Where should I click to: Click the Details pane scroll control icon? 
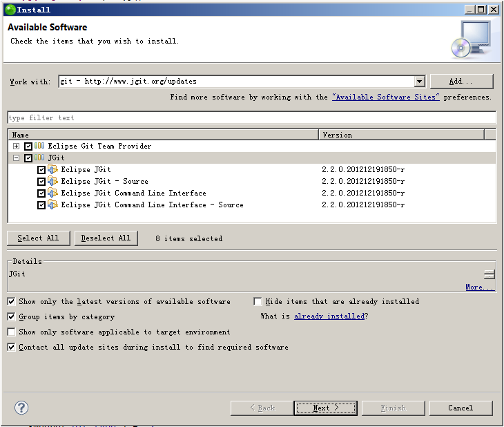490,274
